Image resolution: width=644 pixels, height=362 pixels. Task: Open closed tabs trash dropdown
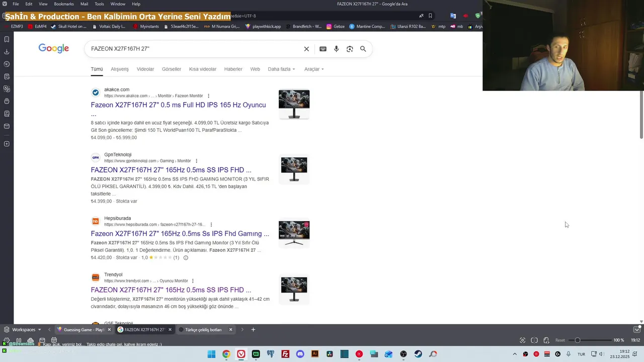(636, 330)
